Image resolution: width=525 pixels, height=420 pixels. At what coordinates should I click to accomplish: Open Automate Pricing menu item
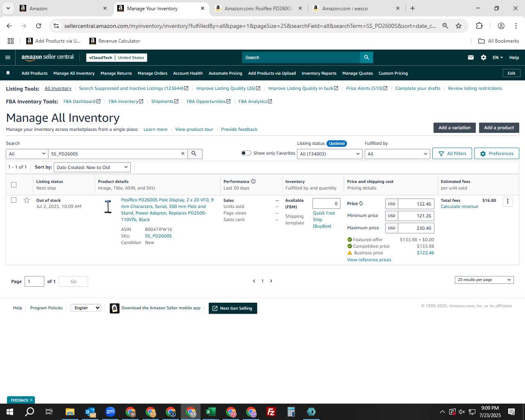point(226,73)
